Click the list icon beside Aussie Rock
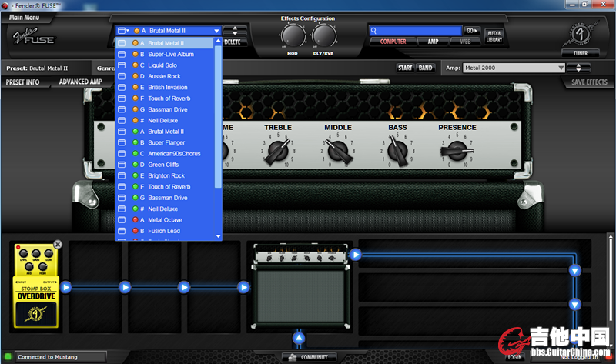Viewport: 616px width, 364px height. click(122, 76)
